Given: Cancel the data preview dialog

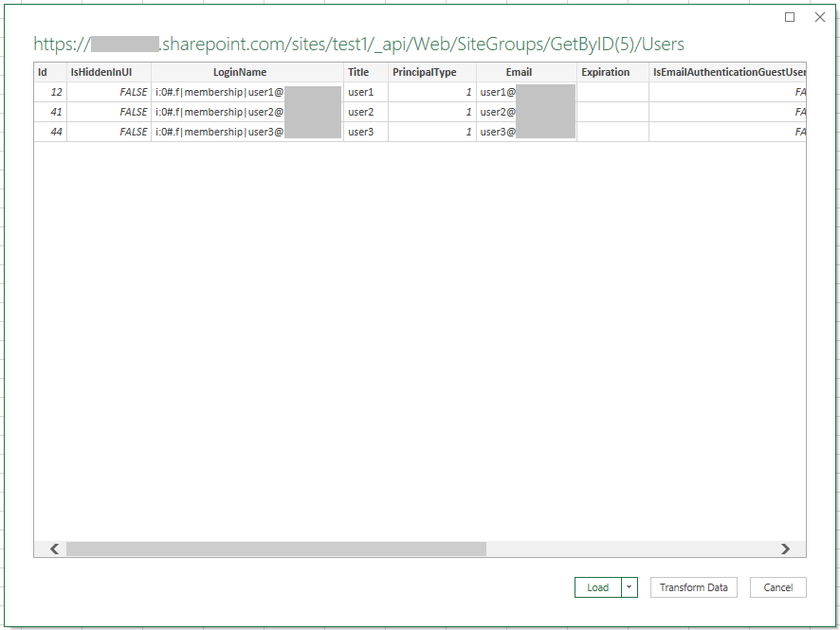Looking at the screenshot, I should [x=777, y=587].
